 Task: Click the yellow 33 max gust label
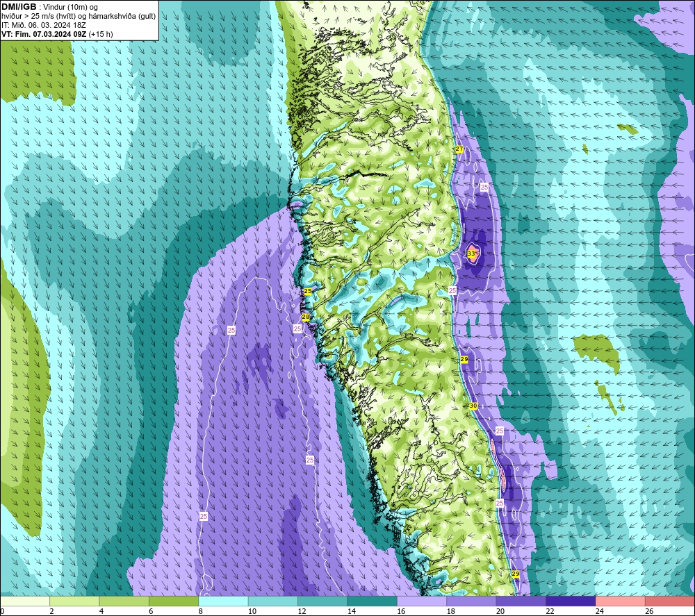[x=471, y=253]
